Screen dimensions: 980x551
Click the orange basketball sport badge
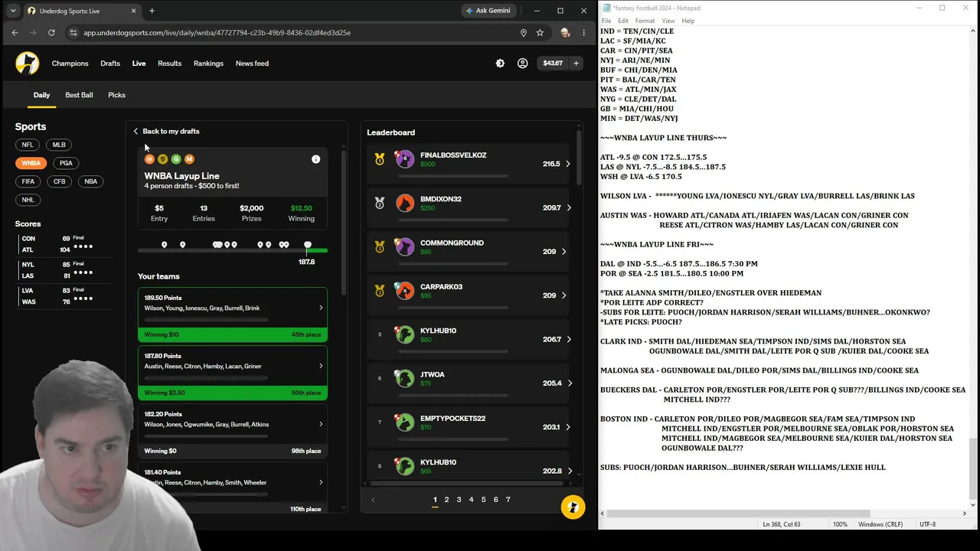[149, 159]
